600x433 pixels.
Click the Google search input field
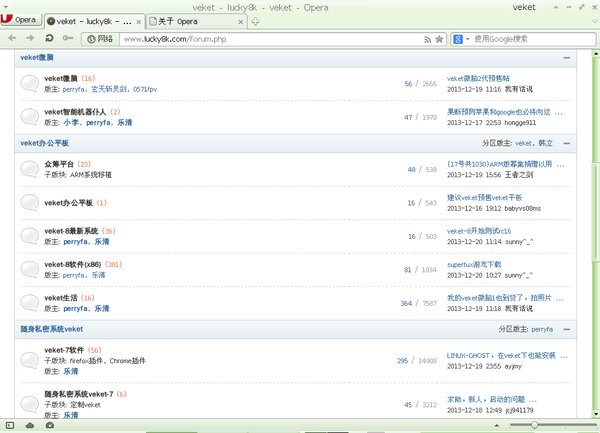click(534, 39)
